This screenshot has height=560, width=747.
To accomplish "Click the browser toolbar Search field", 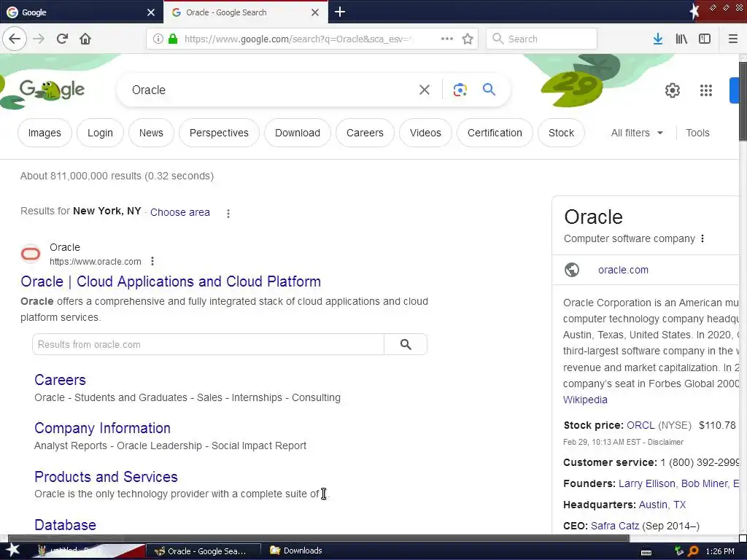I will pos(541,39).
